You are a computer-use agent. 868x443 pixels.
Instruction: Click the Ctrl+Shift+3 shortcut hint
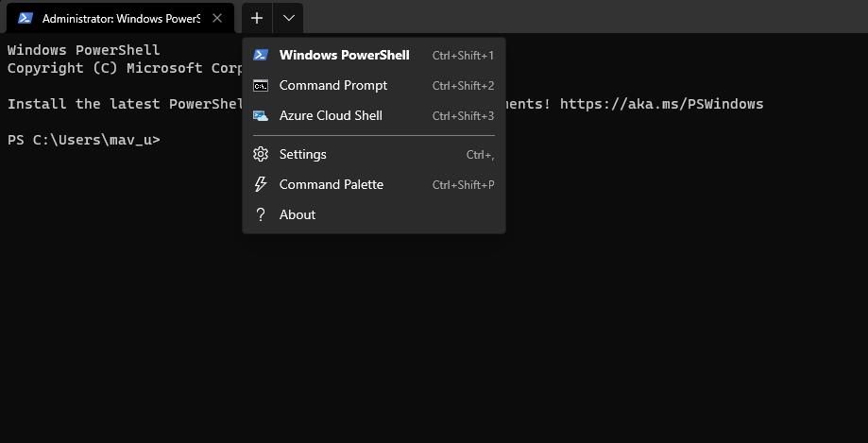[x=463, y=115]
